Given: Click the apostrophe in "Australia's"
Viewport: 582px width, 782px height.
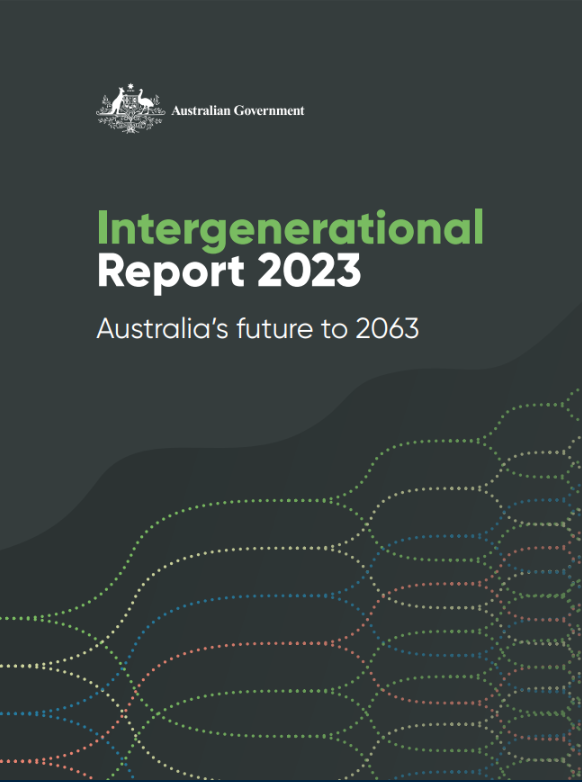Looking at the screenshot, I should click(x=210, y=321).
